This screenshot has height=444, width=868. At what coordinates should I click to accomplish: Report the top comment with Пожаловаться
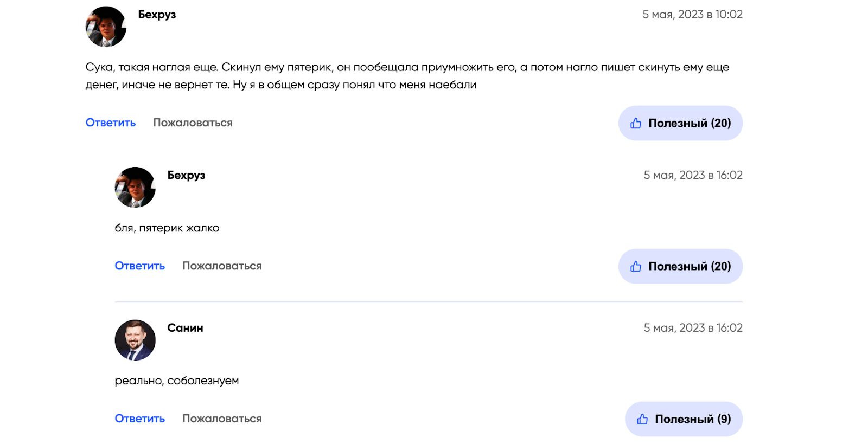[x=193, y=123]
